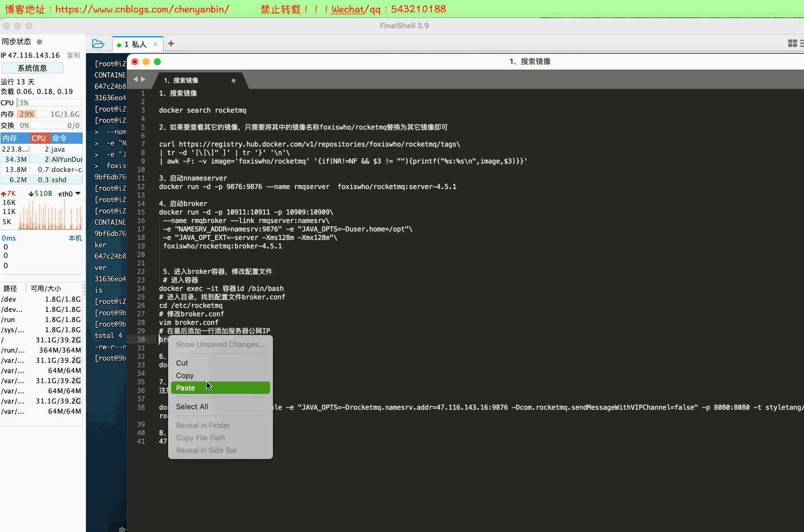Screen dimensions: 804x532
Task: Click the red close button of editor window
Action: click(135, 62)
